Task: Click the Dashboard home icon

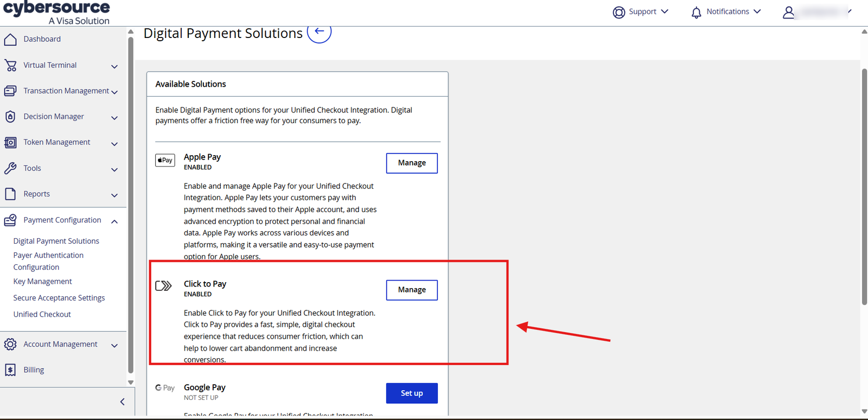Action: pyautogui.click(x=10, y=39)
